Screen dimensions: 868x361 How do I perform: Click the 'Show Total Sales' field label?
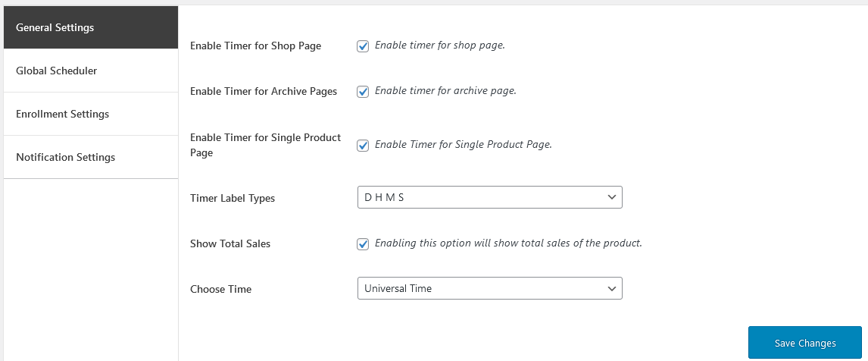pyautogui.click(x=230, y=244)
